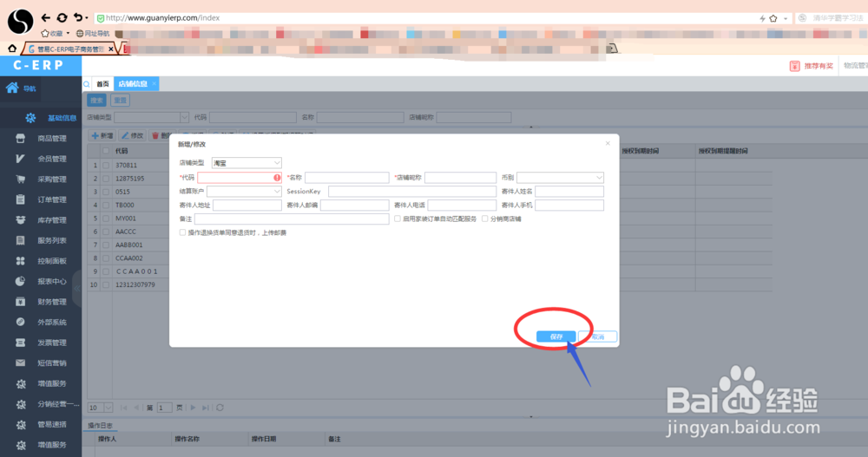Image resolution: width=868 pixels, height=457 pixels.
Task: Click the 搜索 button
Action: point(97,100)
